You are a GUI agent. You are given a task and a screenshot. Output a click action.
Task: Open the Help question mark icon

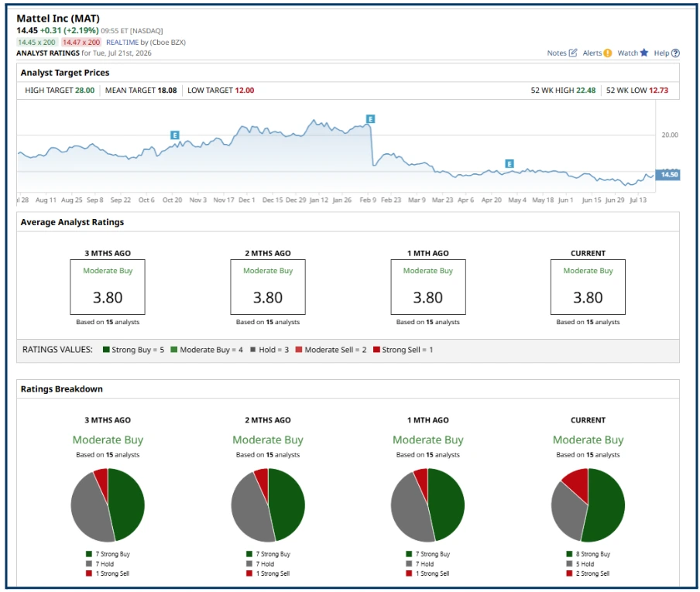(675, 53)
